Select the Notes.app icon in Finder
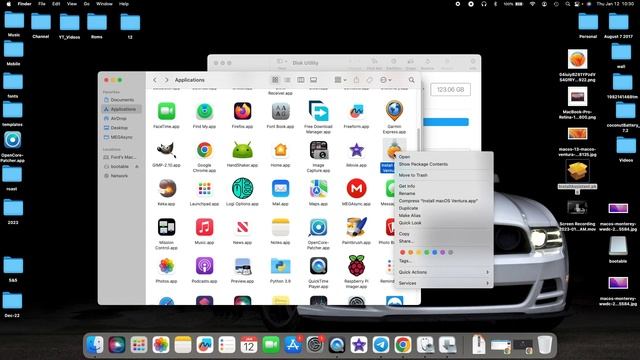Viewport: 640px width, 360px height. pyautogui.click(x=280, y=227)
